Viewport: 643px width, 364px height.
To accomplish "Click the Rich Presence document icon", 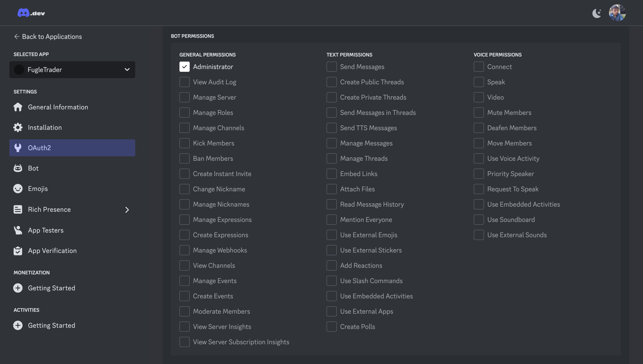I will [18, 209].
